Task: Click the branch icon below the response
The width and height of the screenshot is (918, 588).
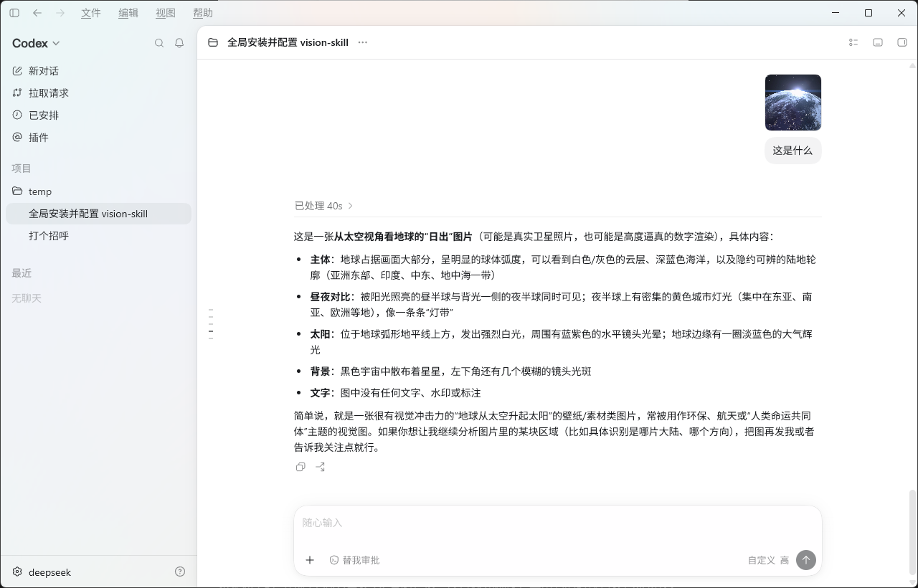Action: (x=321, y=467)
